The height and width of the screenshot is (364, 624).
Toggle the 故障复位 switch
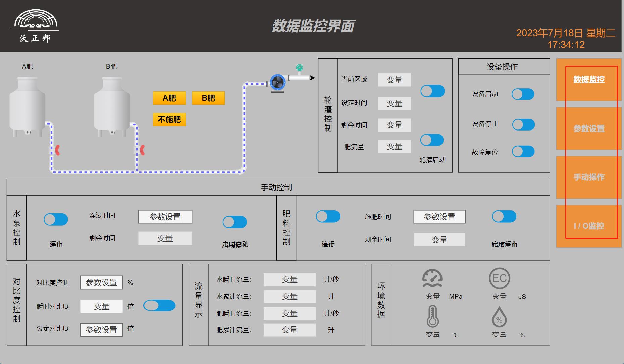click(523, 151)
